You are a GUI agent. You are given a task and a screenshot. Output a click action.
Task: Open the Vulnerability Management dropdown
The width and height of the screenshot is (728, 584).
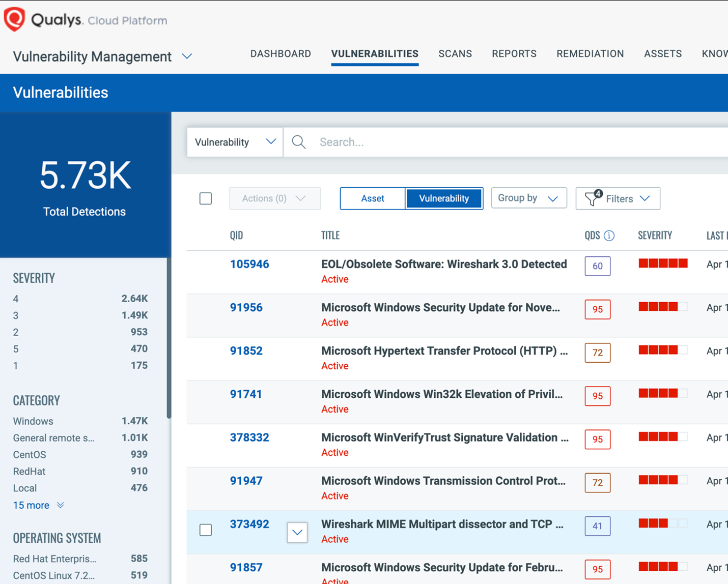tap(187, 56)
